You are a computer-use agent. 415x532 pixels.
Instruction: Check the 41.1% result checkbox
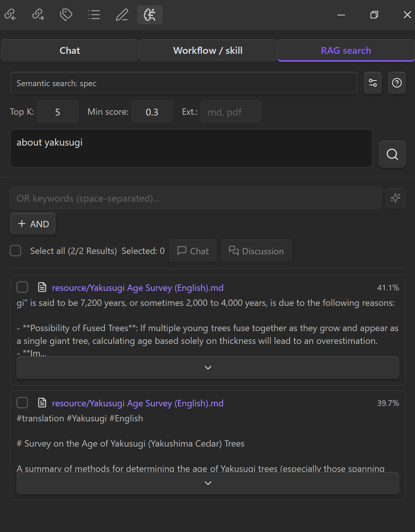pos(22,287)
